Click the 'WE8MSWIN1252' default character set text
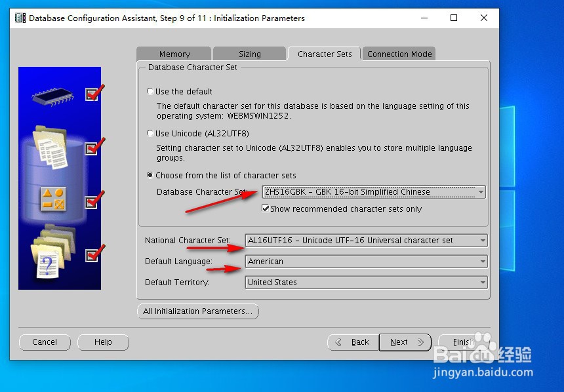This screenshot has height=392, width=564. 258,116
